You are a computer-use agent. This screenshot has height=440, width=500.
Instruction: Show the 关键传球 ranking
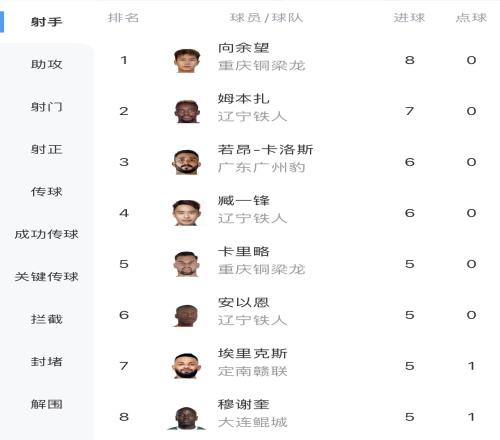47,277
